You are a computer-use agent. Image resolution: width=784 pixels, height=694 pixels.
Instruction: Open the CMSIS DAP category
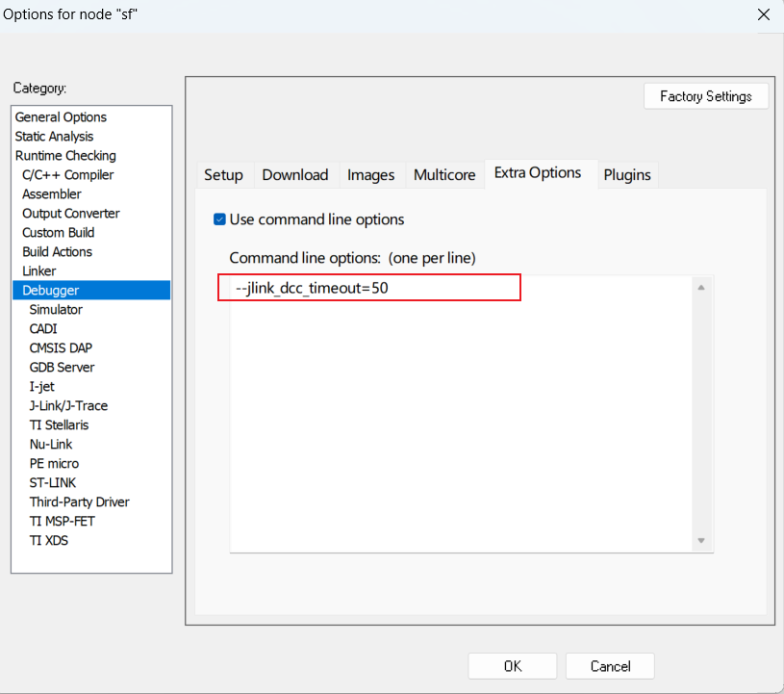click(61, 347)
